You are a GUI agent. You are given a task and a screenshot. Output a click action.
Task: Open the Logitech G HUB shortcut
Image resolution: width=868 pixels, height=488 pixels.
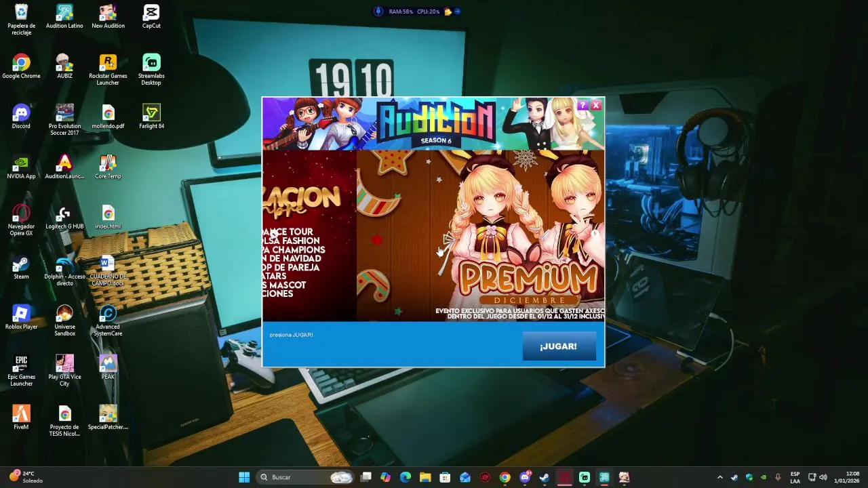pos(64,217)
